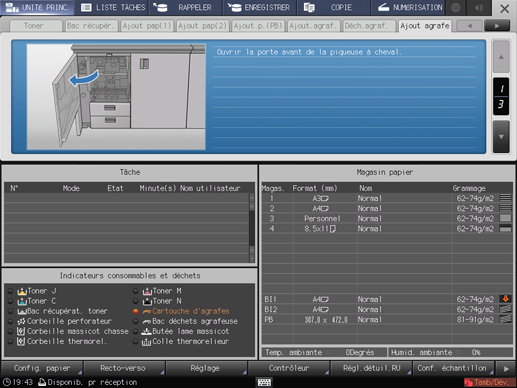Open the Ajout pap(1) tab

pos(147,26)
